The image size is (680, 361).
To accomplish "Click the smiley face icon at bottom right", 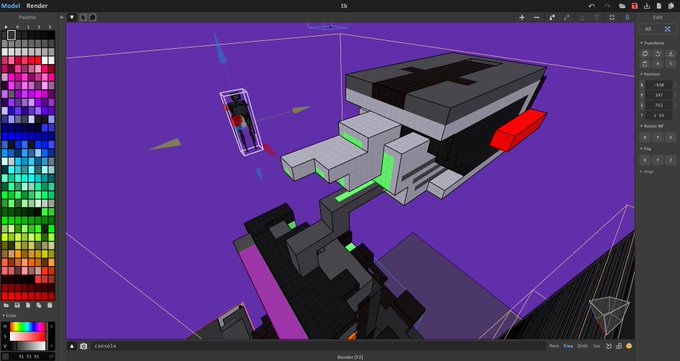I will pyautogui.click(x=629, y=346).
